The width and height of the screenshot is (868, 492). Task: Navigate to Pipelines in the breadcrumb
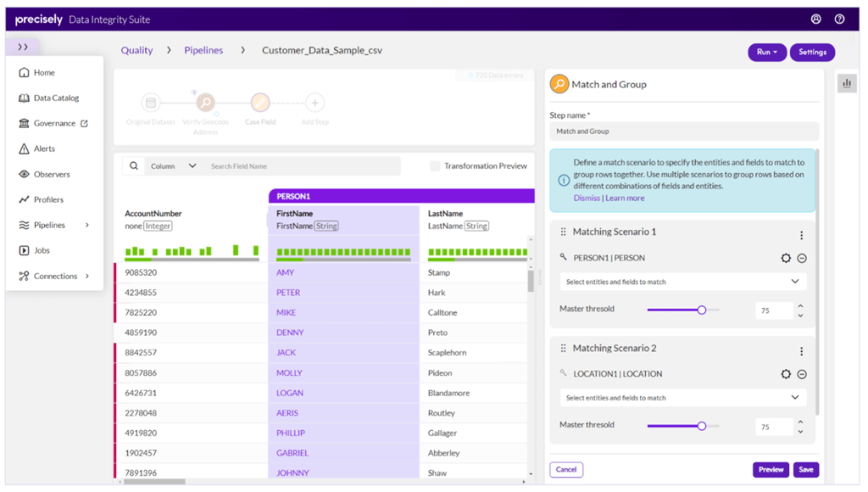(203, 50)
